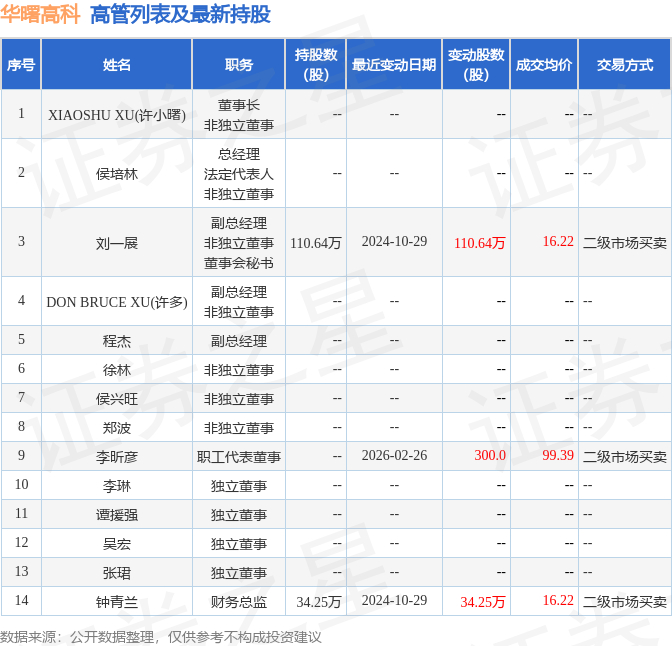Click the name 李琳
Viewport: 672px width, 646px height.
[x=117, y=486]
